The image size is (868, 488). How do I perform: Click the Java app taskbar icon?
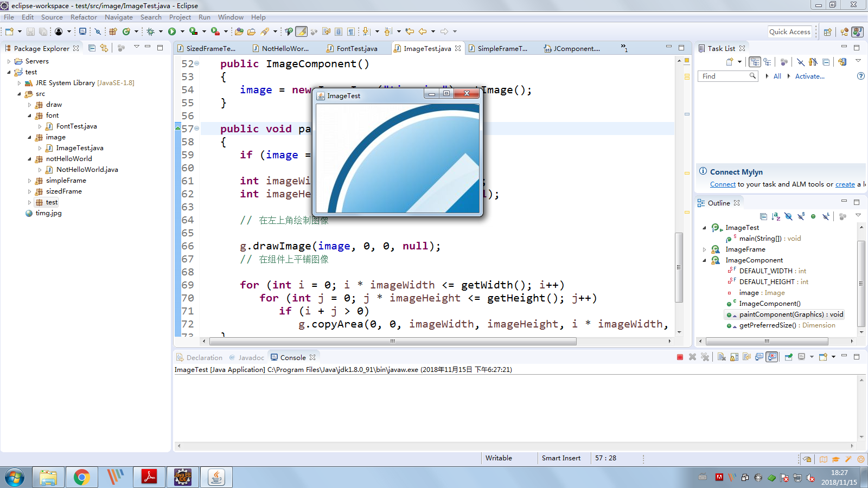point(216,477)
